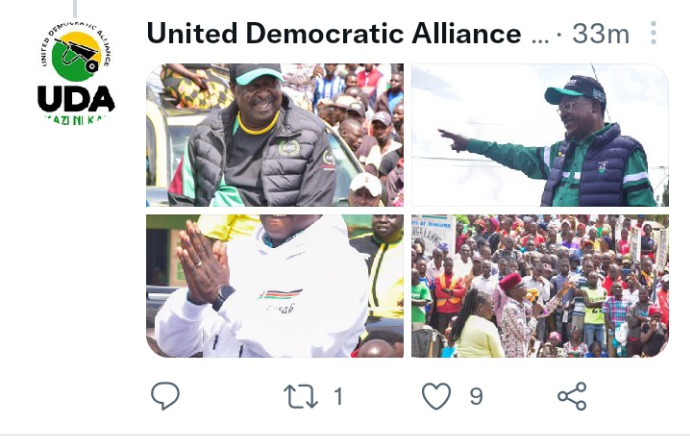Click the truncated handle ellipsis after account name
The width and height of the screenshot is (690, 439).
[x=540, y=40]
